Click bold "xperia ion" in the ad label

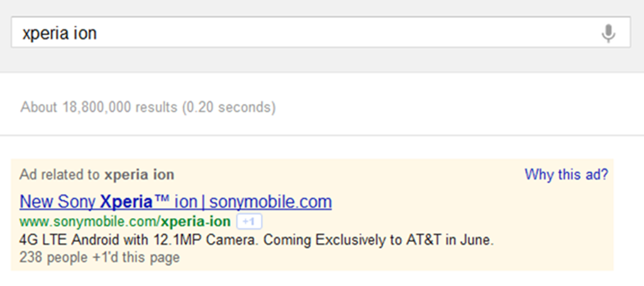[139, 174]
